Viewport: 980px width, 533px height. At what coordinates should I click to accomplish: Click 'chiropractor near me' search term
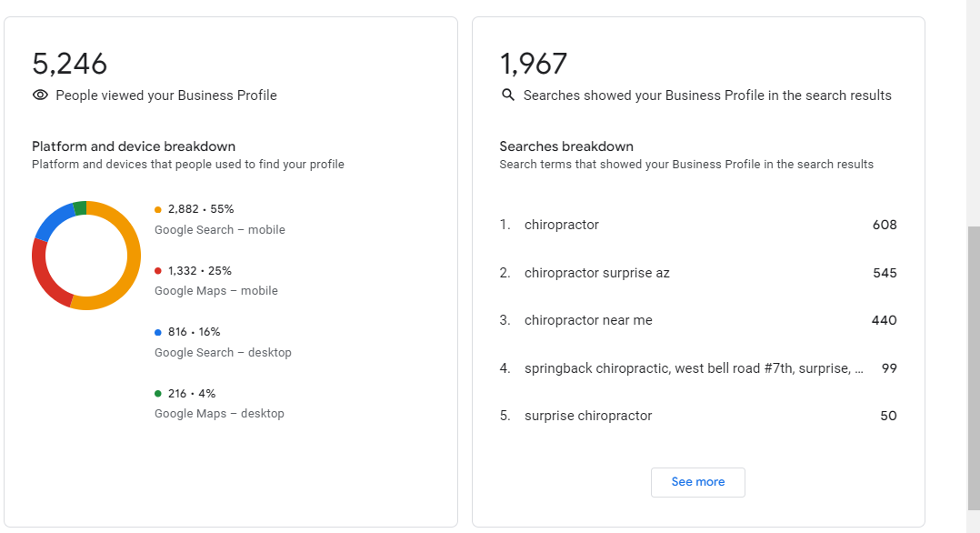(588, 320)
